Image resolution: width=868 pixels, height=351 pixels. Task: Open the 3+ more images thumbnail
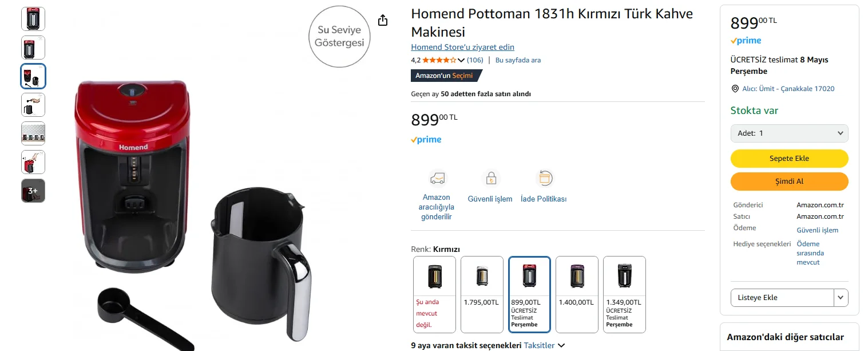33,191
